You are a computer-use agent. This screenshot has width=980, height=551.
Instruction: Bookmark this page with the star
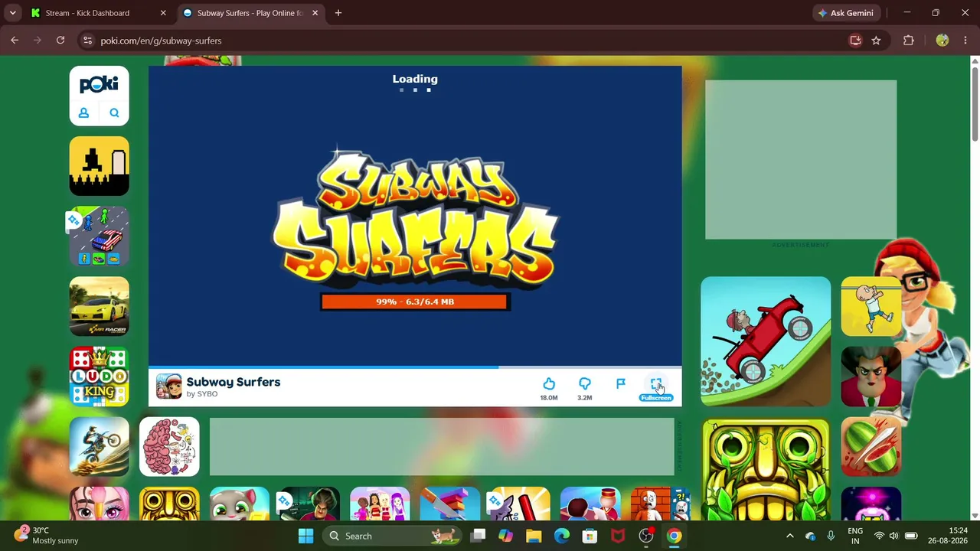point(877,41)
